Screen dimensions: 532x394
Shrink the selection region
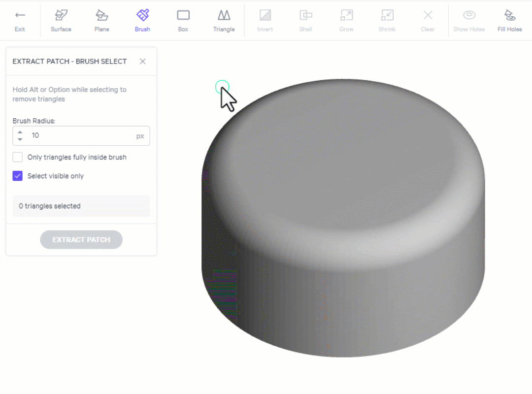(387, 16)
